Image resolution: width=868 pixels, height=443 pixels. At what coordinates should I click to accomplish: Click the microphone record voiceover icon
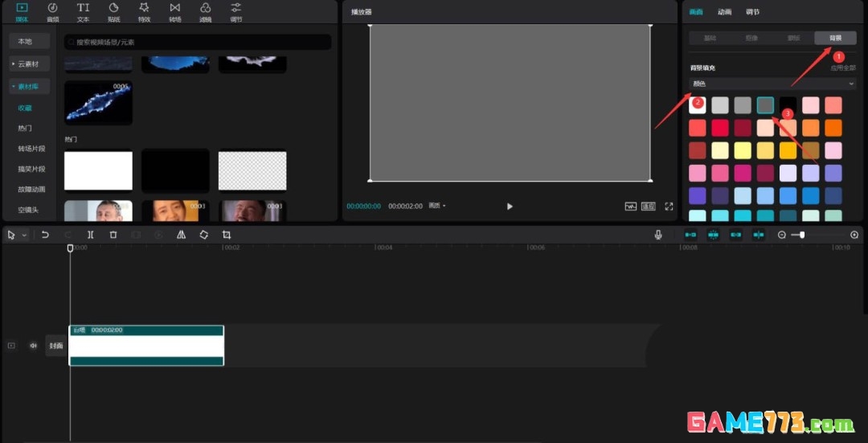658,235
